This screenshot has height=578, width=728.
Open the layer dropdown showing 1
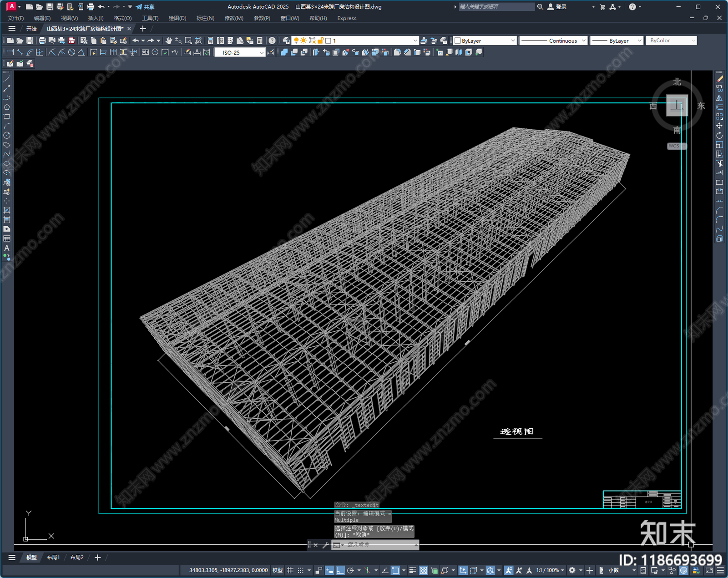[x=355, y=41]
